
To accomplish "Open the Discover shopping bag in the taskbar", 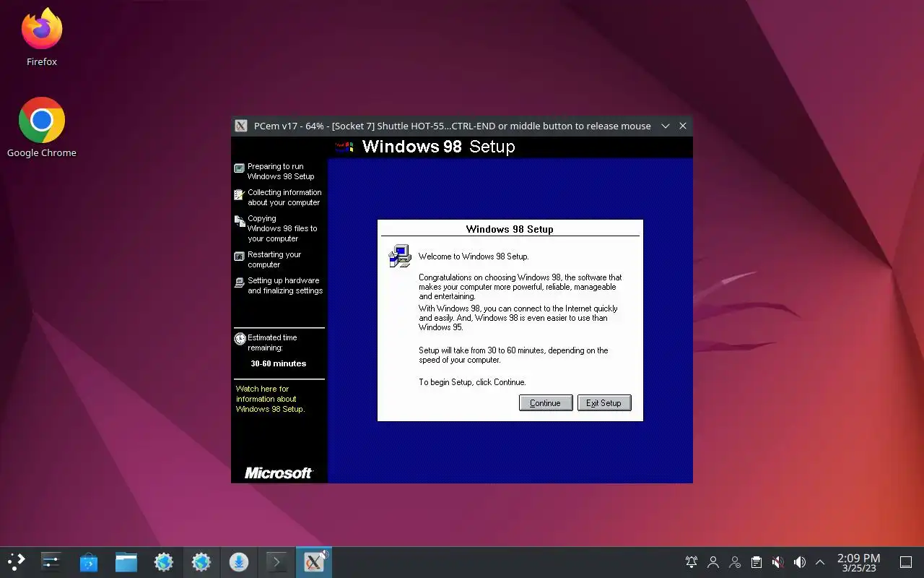I will (88, 561).
